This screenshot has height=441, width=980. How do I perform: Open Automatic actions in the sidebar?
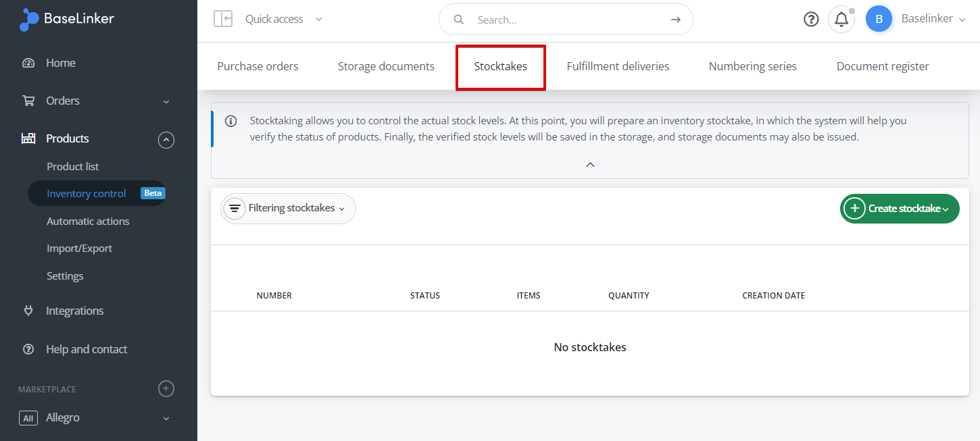coord(88,221)
